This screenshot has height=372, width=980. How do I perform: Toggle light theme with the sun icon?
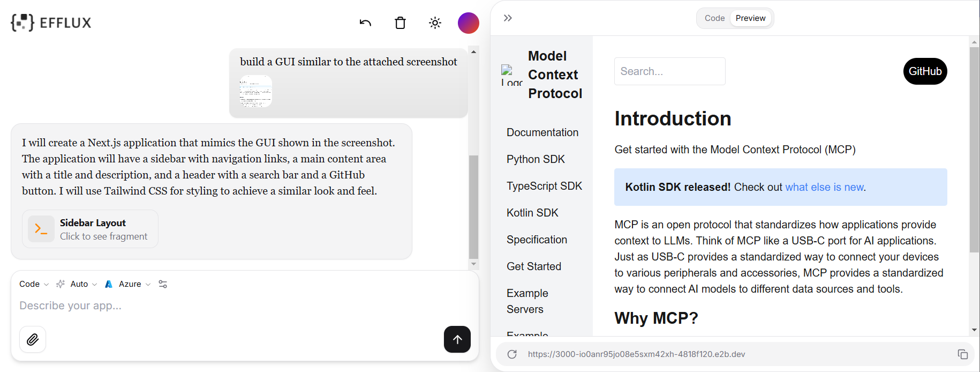[x=435, y=23]
